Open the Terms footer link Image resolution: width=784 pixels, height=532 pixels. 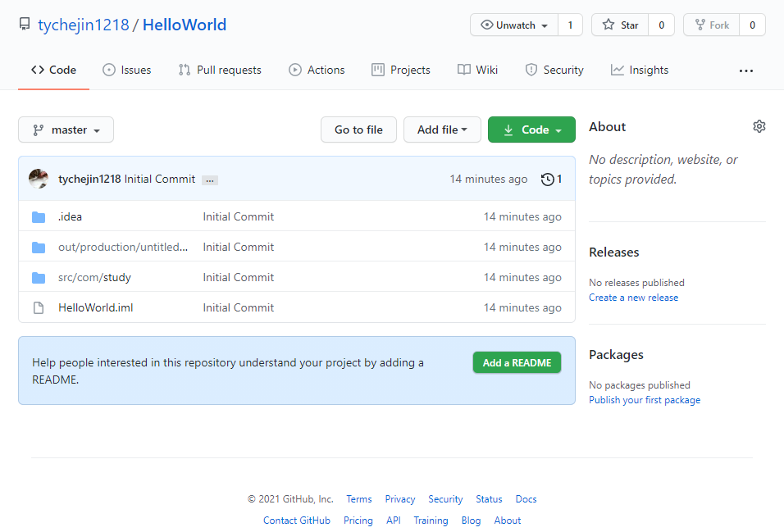pyautogui.click(x=359, y=499)
